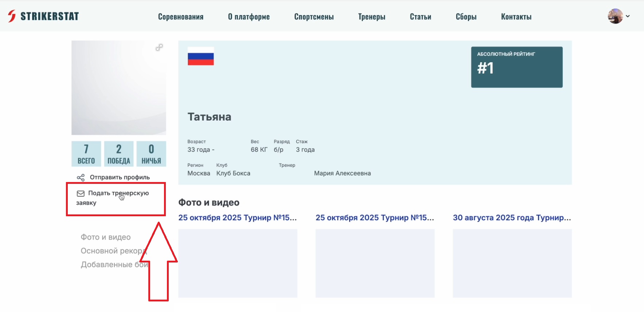
Task: Open second tournament video thumbnail
Action: tap(375, 263)
